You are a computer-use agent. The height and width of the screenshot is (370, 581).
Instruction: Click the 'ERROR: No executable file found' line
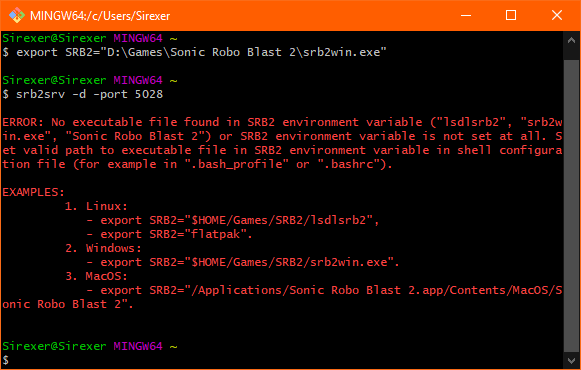pyautogui.click(x=282, y=122)
